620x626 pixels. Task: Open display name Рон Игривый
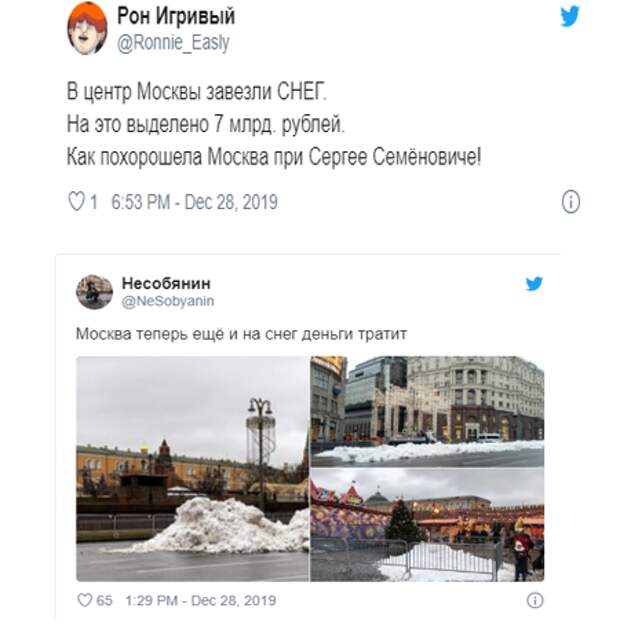pos(176,16)
